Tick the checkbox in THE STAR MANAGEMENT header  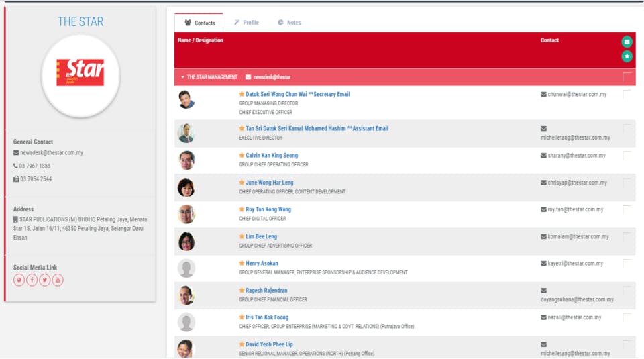click(627, 76)
